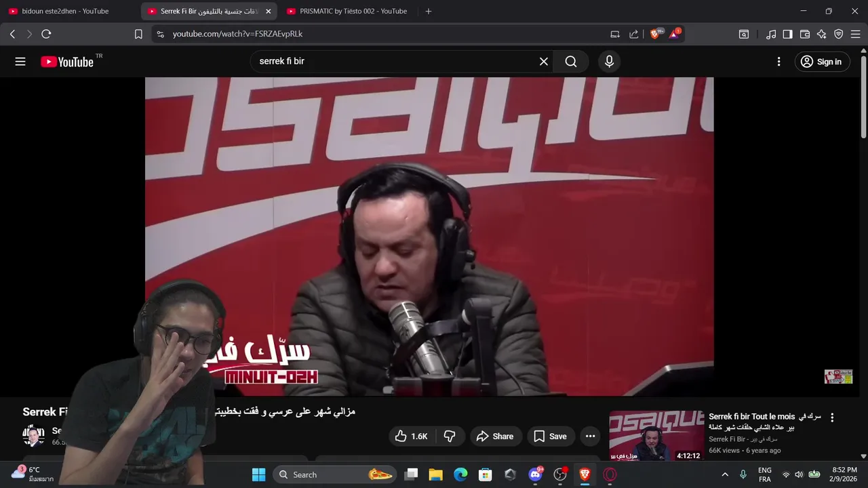
Task: Open the YouTube guide hamburger menu
Action: [20, 62]
